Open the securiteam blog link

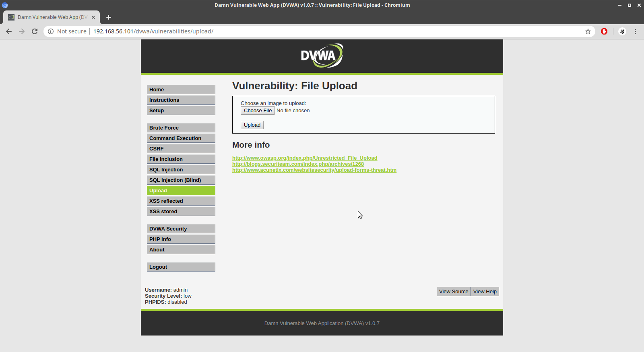(298, 164)
